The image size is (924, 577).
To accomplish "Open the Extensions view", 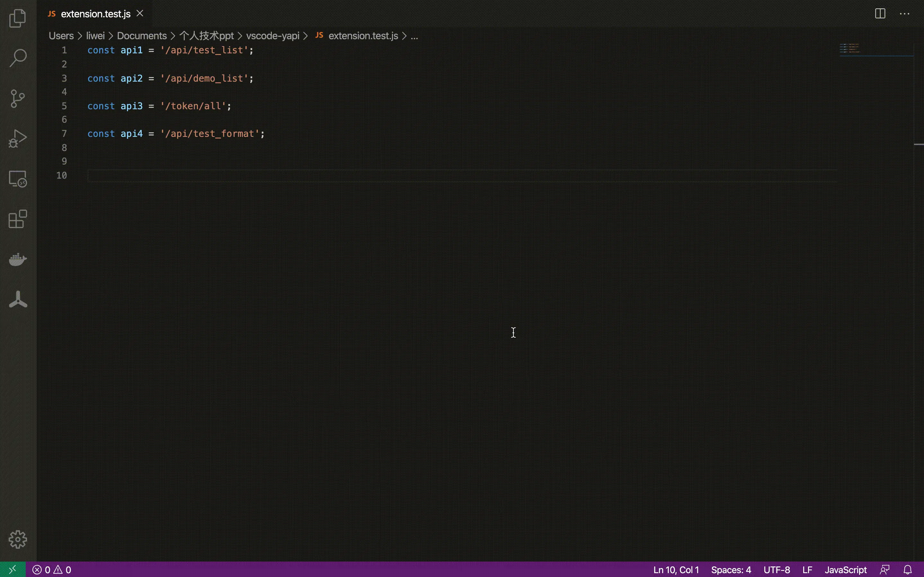I will pyautogui.click(x=18, y=219).
